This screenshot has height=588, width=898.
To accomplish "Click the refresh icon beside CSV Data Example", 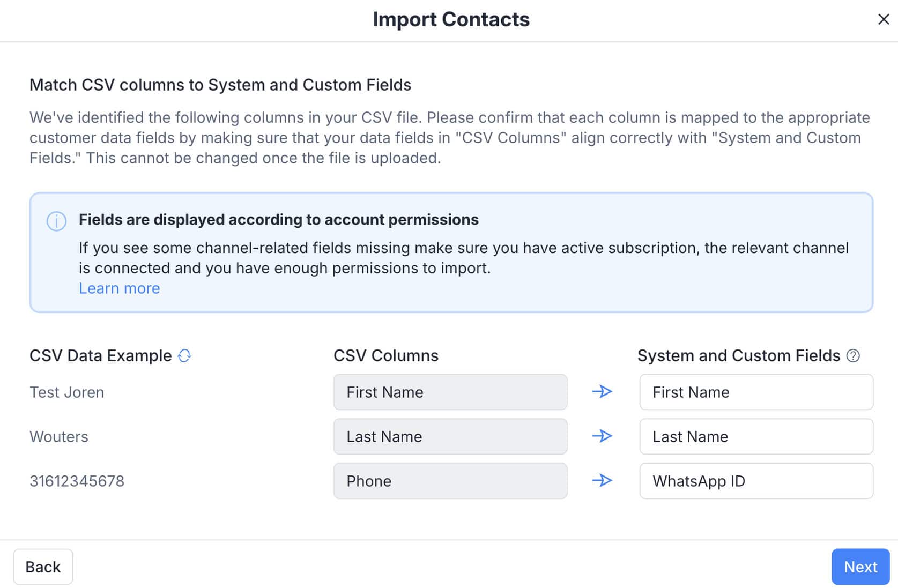I will [184, 356].
